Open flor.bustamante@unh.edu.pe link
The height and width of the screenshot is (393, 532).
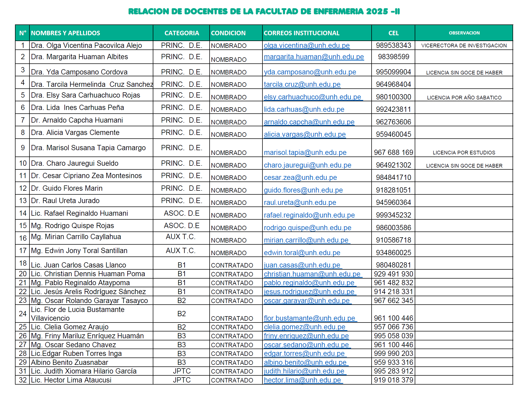pyautogui.click(x=309, y=318)
